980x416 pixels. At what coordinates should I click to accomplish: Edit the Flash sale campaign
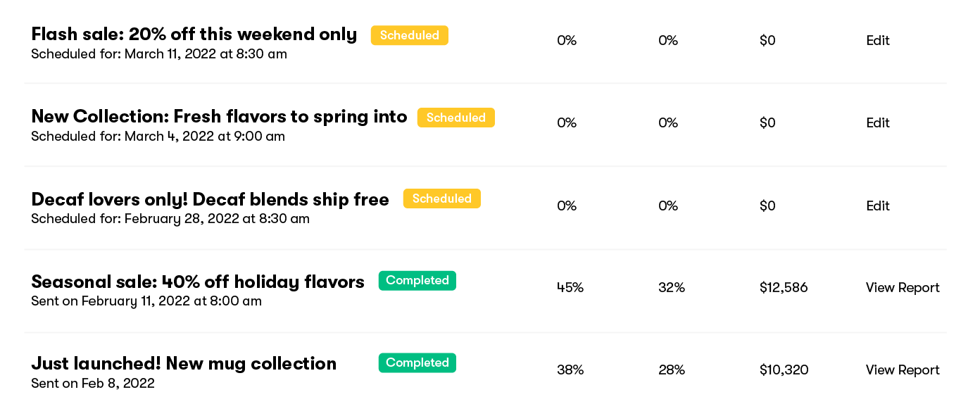point(878,41)
